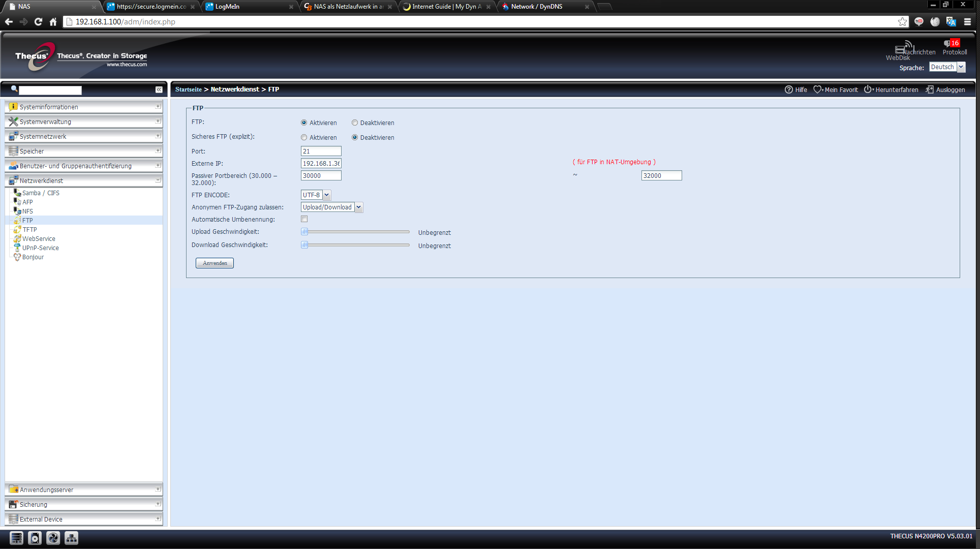Open the fan status icon in bottom bar
This screenshot has height=549, width=980.
coord(53,538)
